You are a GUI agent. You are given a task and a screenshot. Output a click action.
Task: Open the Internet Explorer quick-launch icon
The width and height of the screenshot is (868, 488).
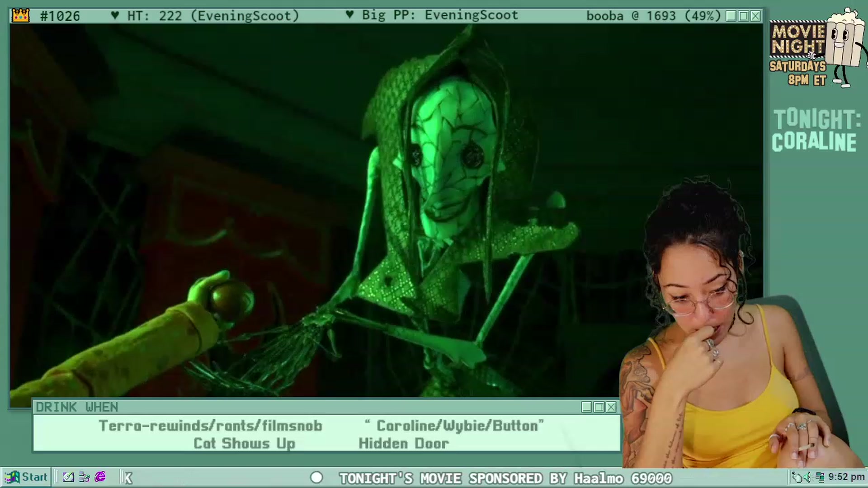click(x=100, y=477)
